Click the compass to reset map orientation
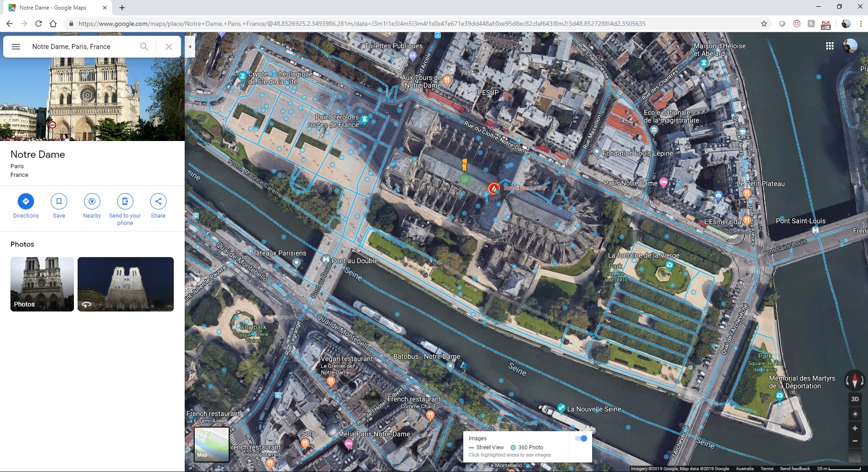 (854, 381)
